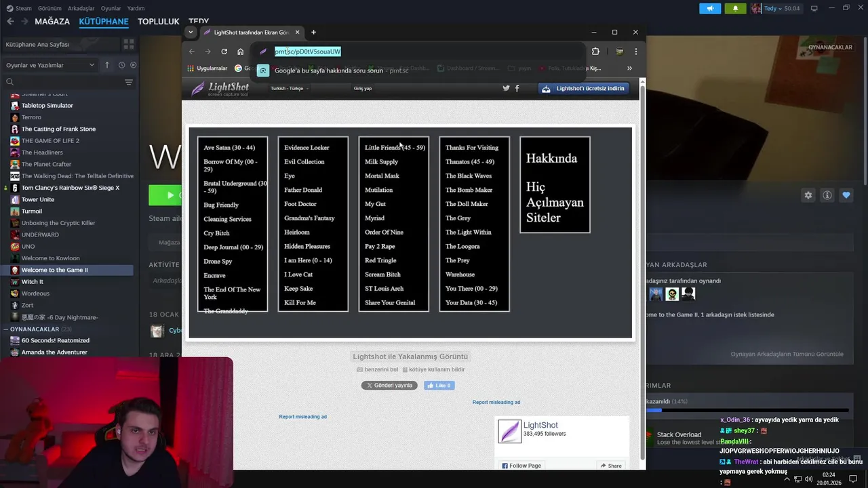
Task: Open Steam announcements megaphone icon
Action: 710,9
